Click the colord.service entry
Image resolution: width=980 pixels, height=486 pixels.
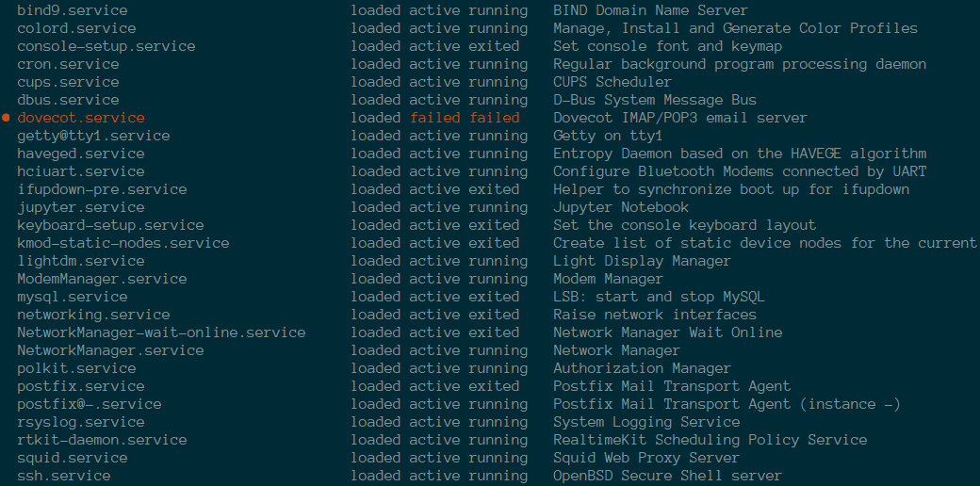click(x=76, y=28)
